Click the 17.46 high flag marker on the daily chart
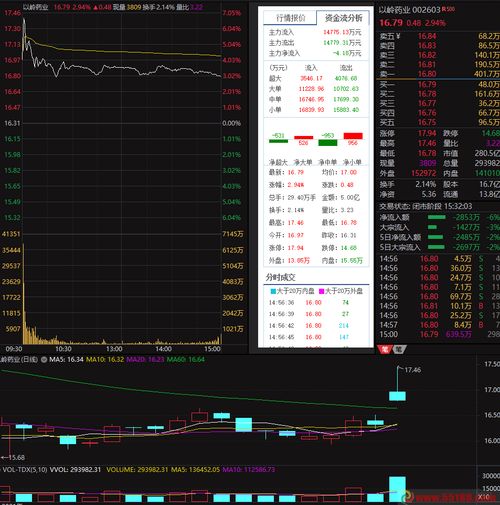Viewport: 500px width, 505px height. click(409, 370)
